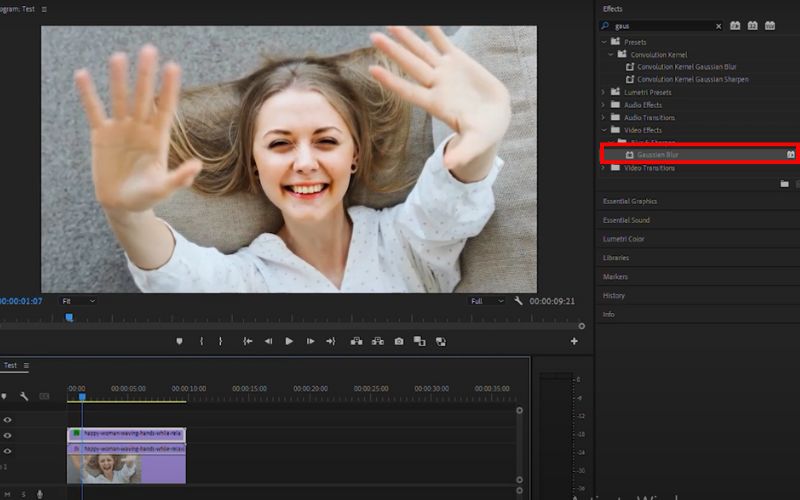This screenshot has width=800, height=500.
Task: Collapse the Convolution Kernel folder
Action: (x=611, y=55)
